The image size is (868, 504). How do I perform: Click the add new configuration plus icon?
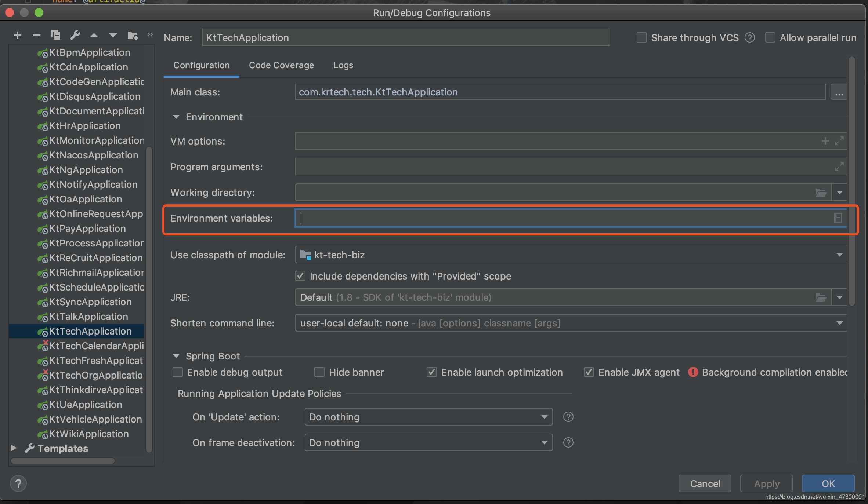17,36
